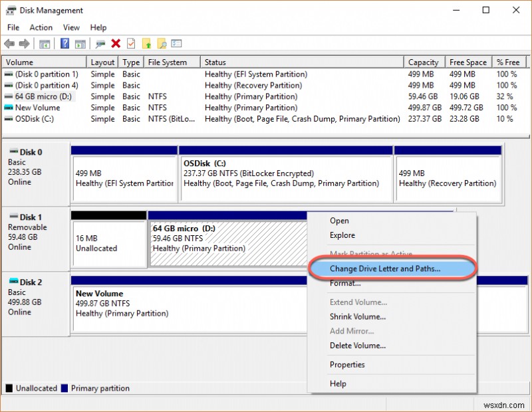The image size is (532, 412).
Task: Click the New Volume 499.87 GB partition block
Action: [x=190, y=304]
